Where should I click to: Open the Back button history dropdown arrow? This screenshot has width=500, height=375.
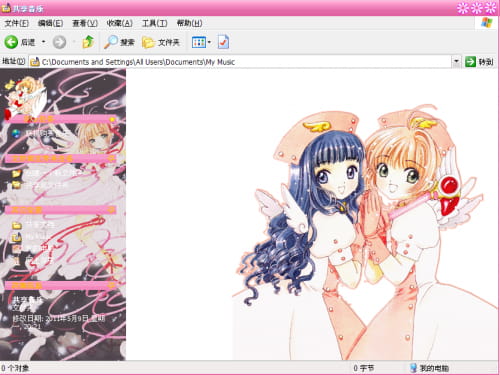[43, 42]
